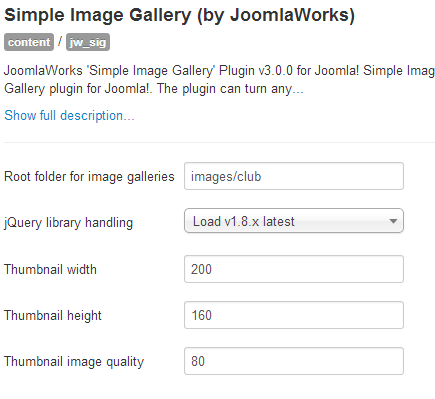This screenshot has height=399, width=435.
Task: Focus the Root folder for image galleries field
Action: 294,176
